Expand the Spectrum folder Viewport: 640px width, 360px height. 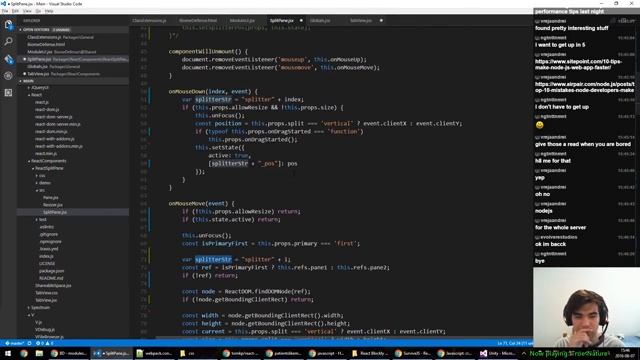click(x=39, y=307)
